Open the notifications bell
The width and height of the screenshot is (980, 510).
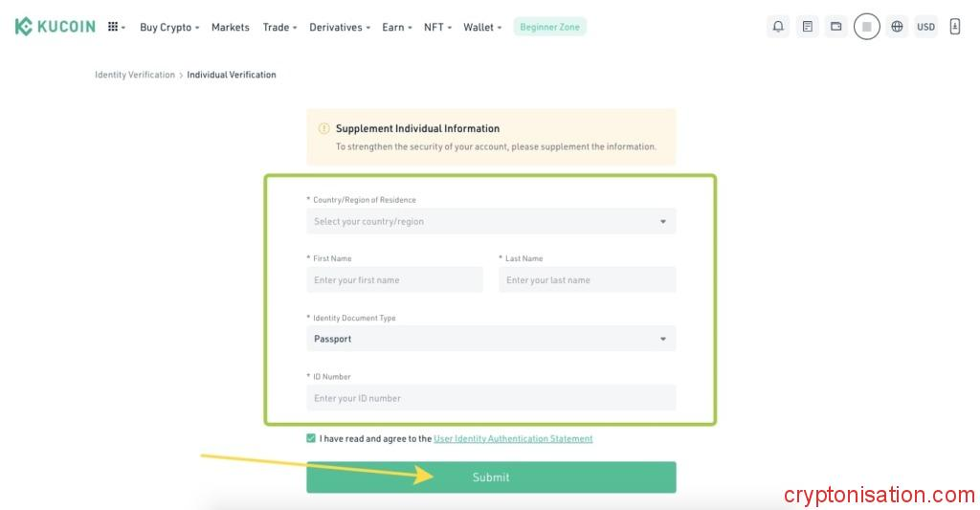pyautogui.click(x=778, y=27)
